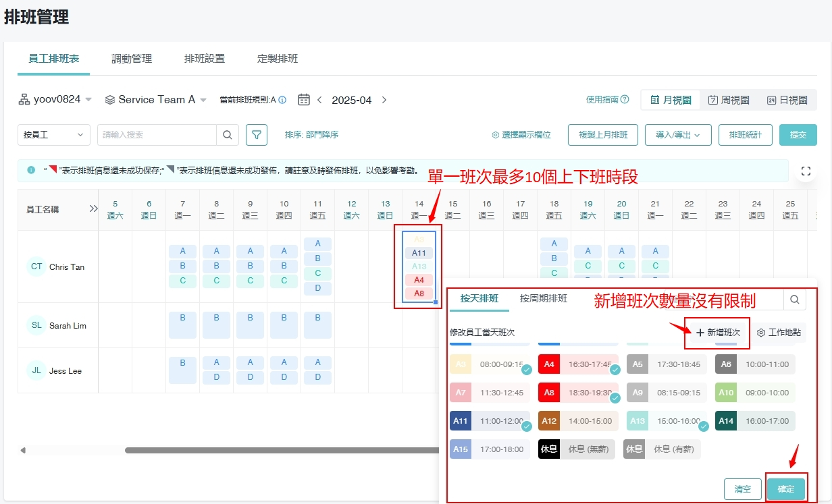Screen dimensions: 832x504
Task: Open the calendar date picker icon
Action: click(x=304, y=100)
